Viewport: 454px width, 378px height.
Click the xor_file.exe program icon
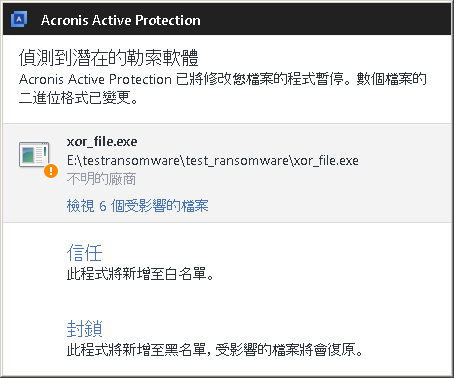click(x=34, y=155)
